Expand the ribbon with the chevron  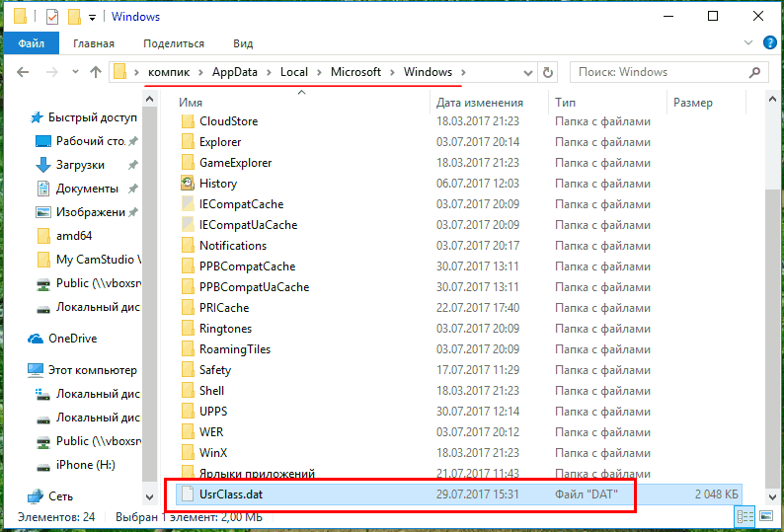[748, 42]
